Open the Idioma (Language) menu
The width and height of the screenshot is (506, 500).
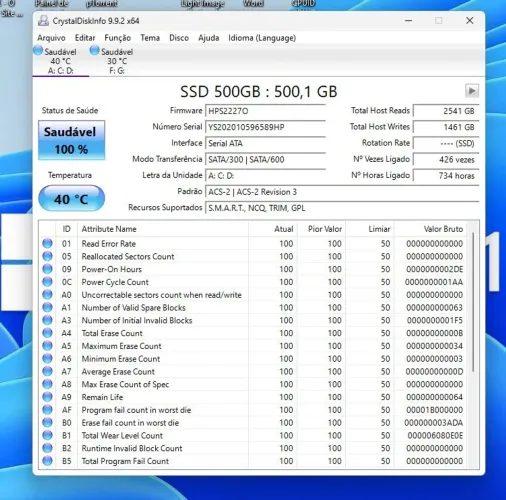[x=262, y=38]
